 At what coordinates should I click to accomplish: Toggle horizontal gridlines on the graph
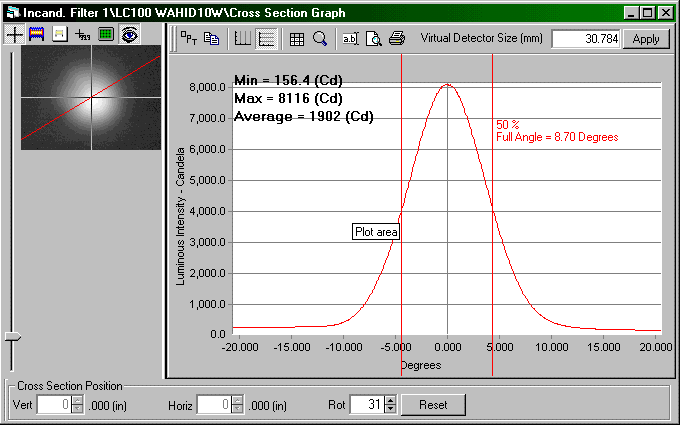266,39
